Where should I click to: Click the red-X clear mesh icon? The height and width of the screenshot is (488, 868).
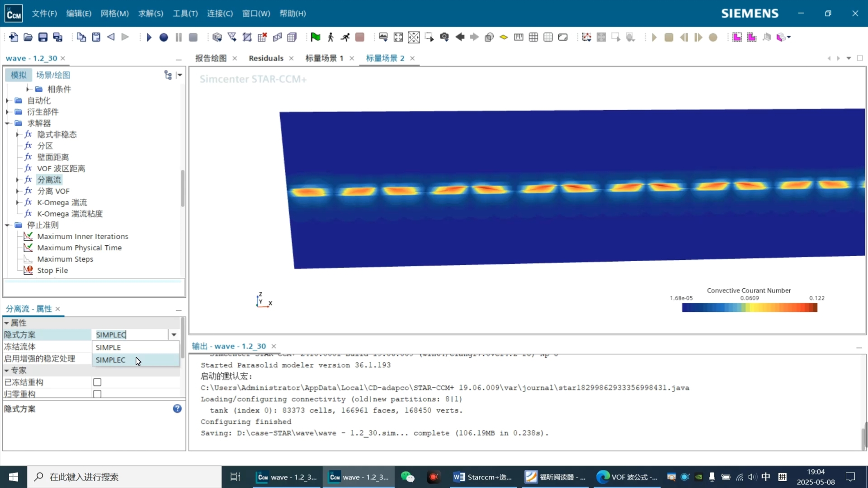coord(262,38)
